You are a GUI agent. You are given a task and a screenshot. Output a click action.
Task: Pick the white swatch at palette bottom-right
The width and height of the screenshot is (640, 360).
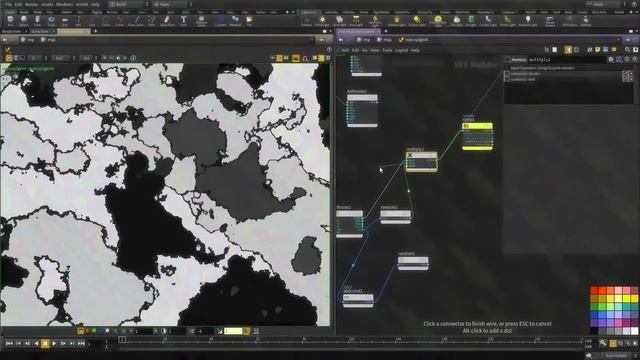(634, 331)
